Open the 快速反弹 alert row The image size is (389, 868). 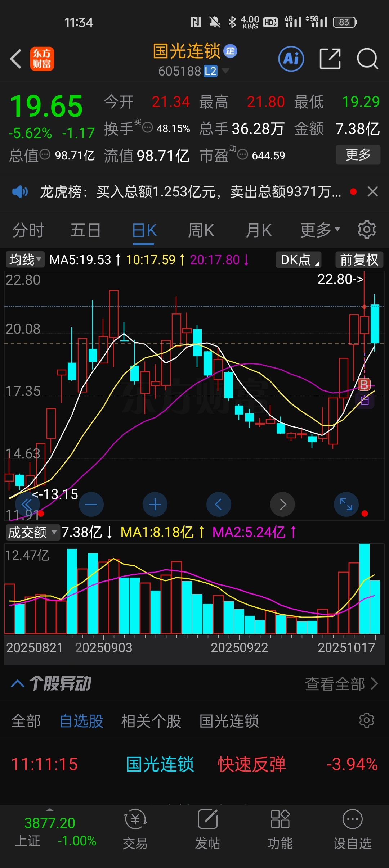[x=194, y=764]
